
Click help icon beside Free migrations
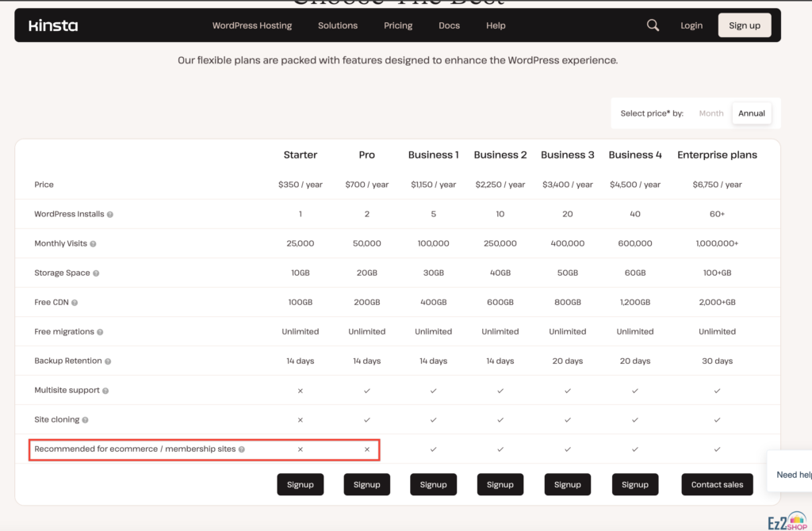click(100, 332)
